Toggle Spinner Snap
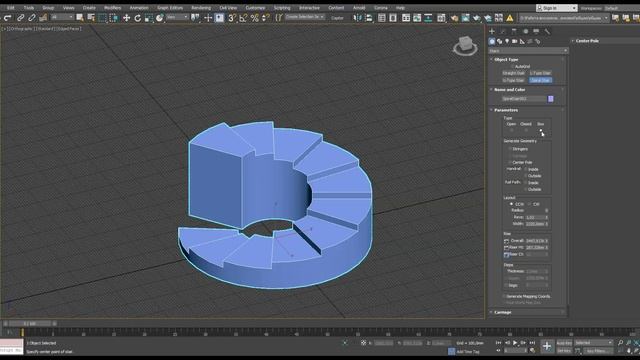This screenshot has width=640, height=360. (266, 18)
